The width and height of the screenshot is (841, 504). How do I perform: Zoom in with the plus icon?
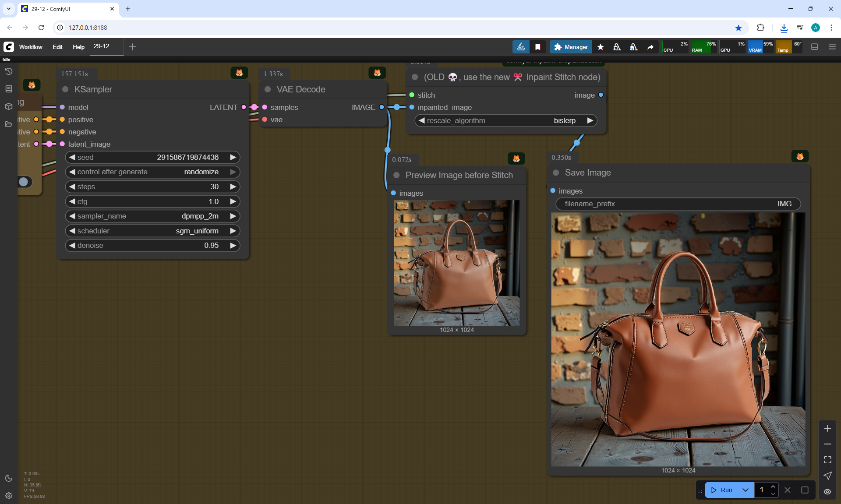click(827, 428)
